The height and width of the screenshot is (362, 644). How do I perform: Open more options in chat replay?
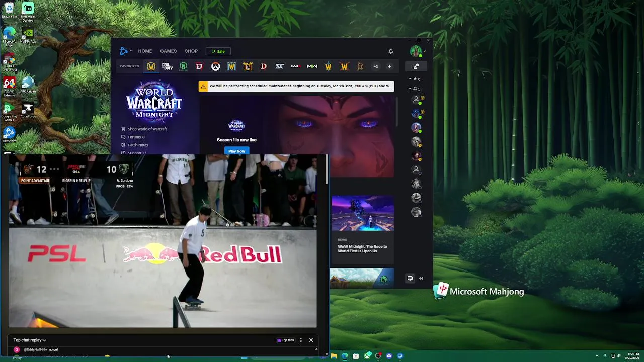click(x=301, y=340)
